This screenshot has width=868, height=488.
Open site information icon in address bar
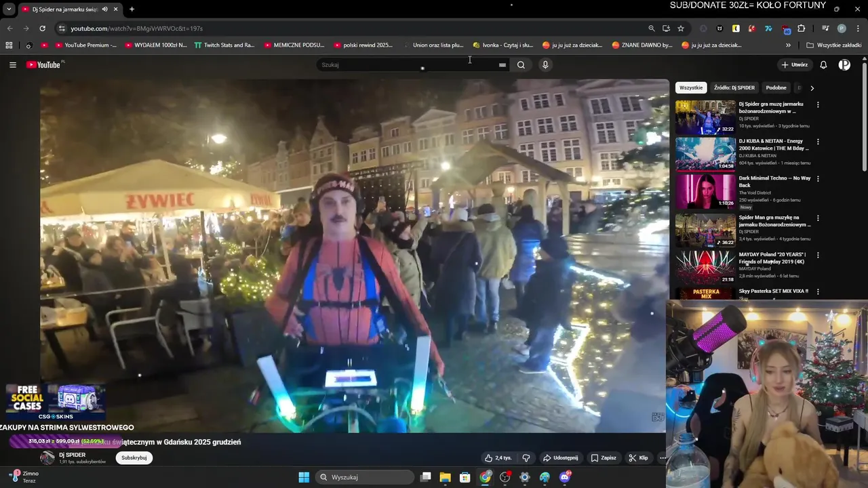coord(62,28)
